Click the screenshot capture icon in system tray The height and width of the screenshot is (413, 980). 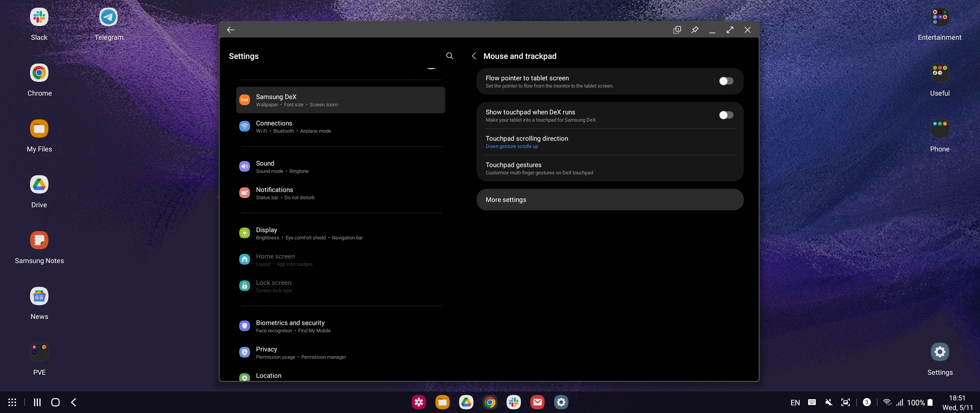[846, 402]
